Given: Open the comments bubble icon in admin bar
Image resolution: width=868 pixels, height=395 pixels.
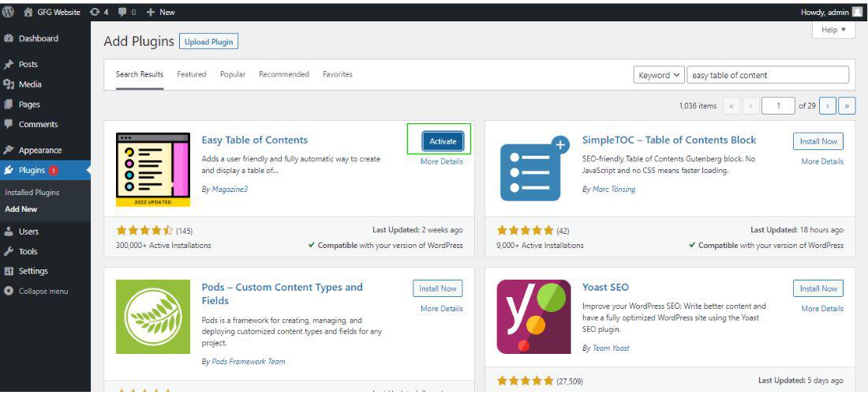Looking at the screenshot, I should (x=123, y=12).
